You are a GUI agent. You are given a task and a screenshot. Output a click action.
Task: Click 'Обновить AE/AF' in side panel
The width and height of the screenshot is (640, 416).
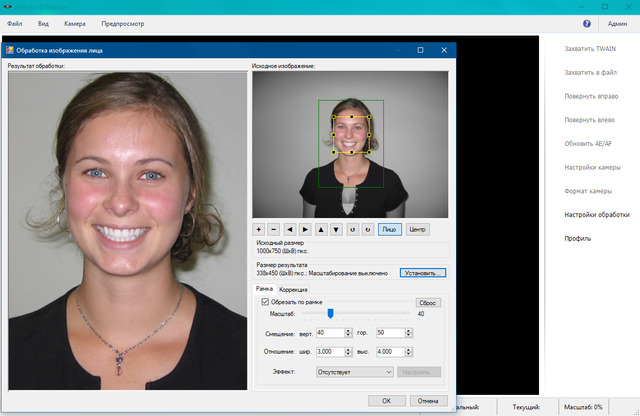(588, 144)
